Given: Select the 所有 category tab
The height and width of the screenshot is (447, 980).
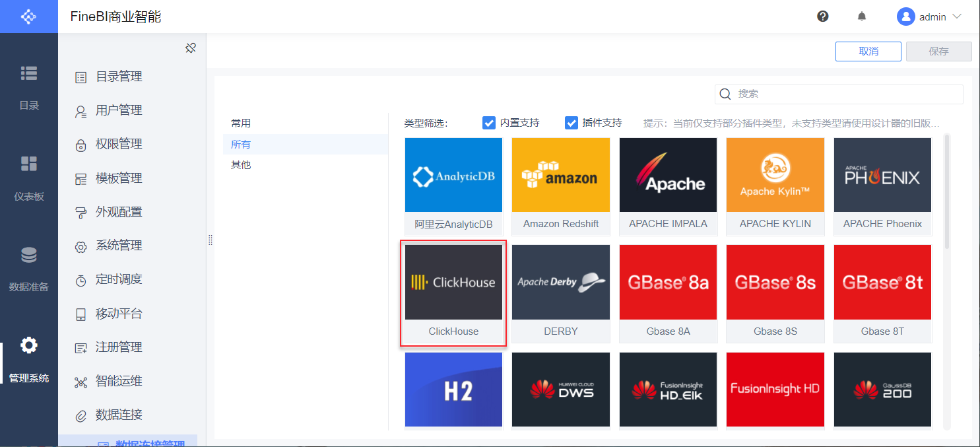Looking at the screenshot, I should 305,144.
